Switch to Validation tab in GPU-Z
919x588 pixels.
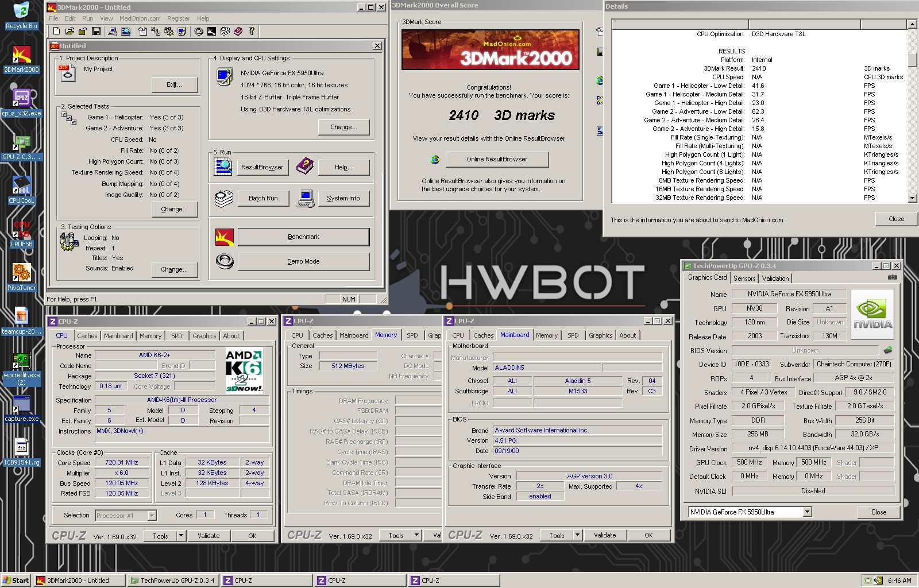[x=775, y=278]
